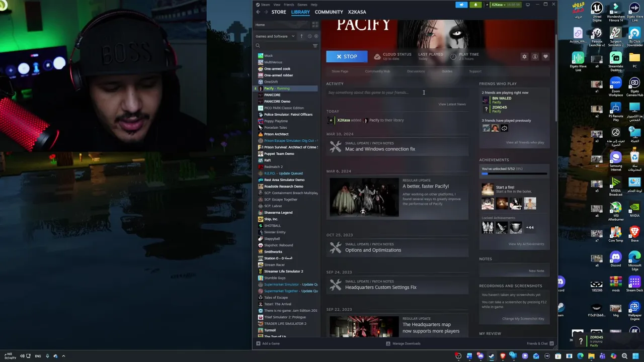Open the Help menu
Screen dimensions: 644x362
pyautogui.click(x=314, y=5)
